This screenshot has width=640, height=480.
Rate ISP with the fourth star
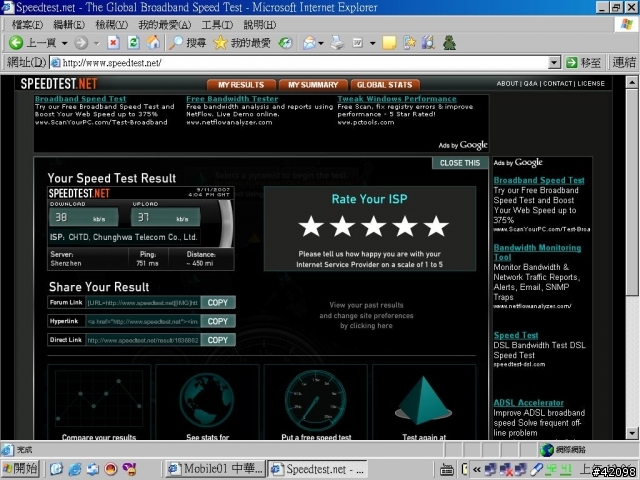(x=404, y=226)
